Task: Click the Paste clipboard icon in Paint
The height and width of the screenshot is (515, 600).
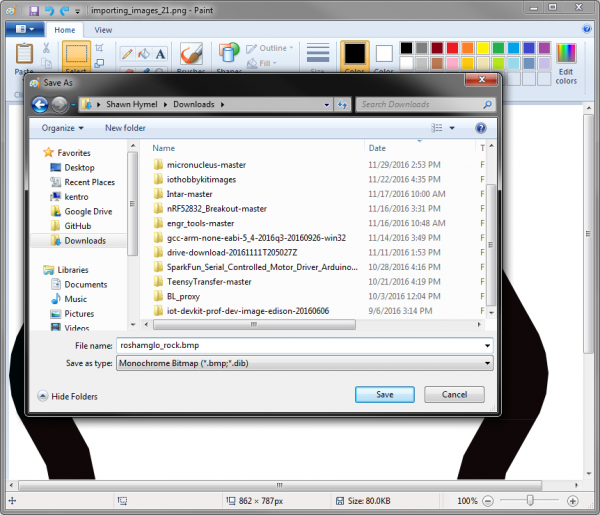Action: pyautogui.click(x=24, y=54)
